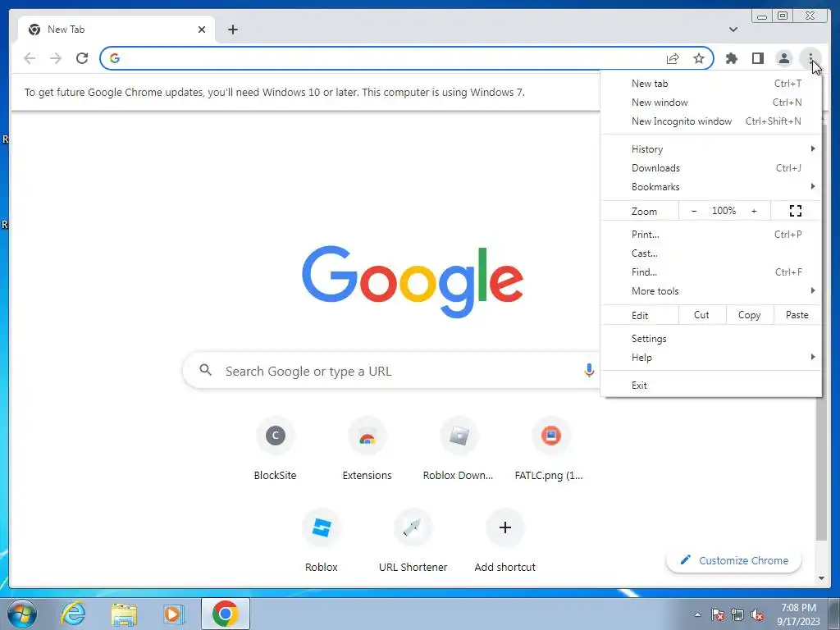Open Windows Media Player from the taskbar
The height and width of the screenshot is (630, 840).
click(174, 614)
